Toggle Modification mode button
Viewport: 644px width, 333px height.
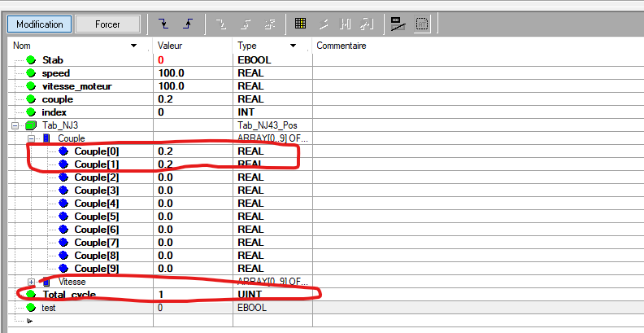point(40,24)
